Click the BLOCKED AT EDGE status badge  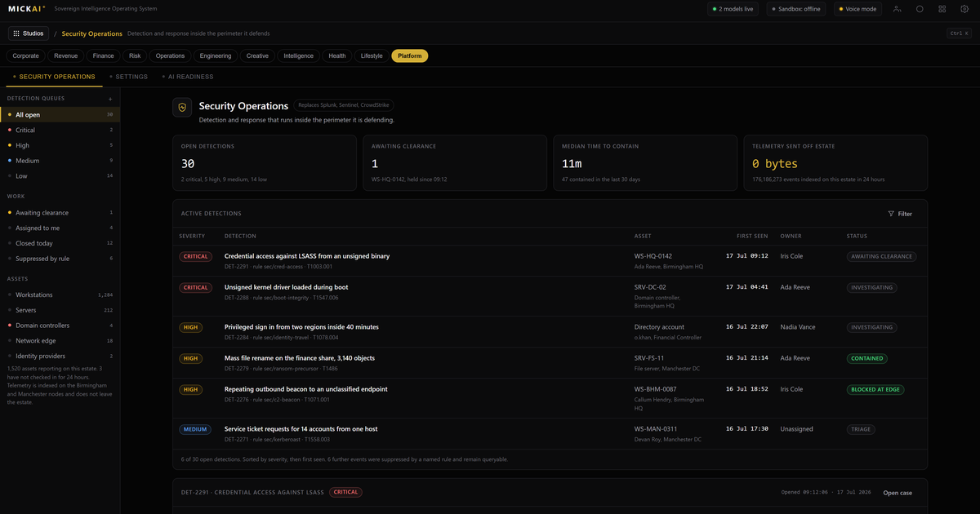875,389
